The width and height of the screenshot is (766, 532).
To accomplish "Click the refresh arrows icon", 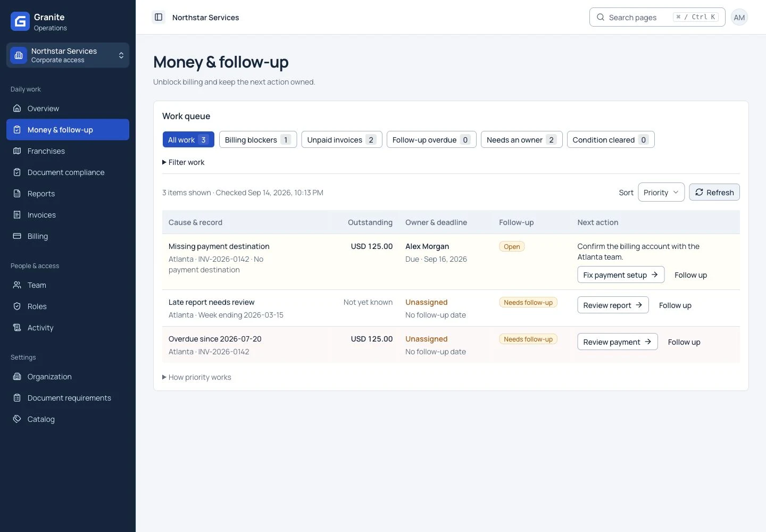I will (x=699, y=193).
